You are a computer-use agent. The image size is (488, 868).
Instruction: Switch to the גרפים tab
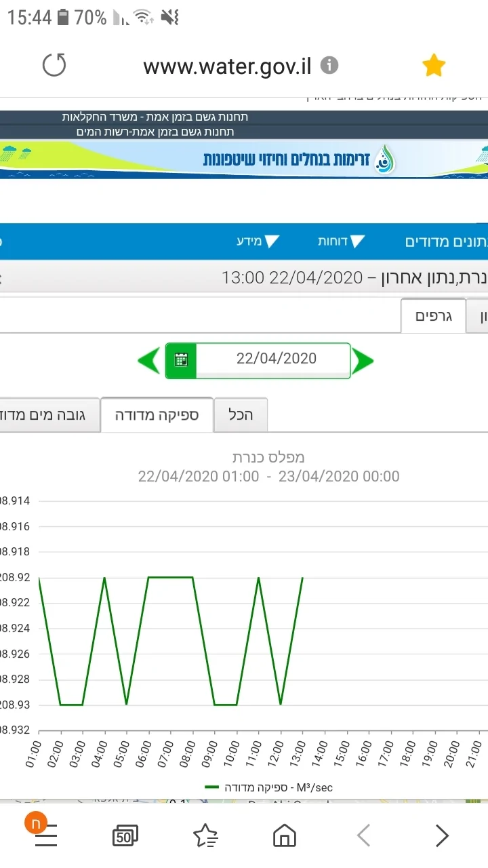pos(433,317)
